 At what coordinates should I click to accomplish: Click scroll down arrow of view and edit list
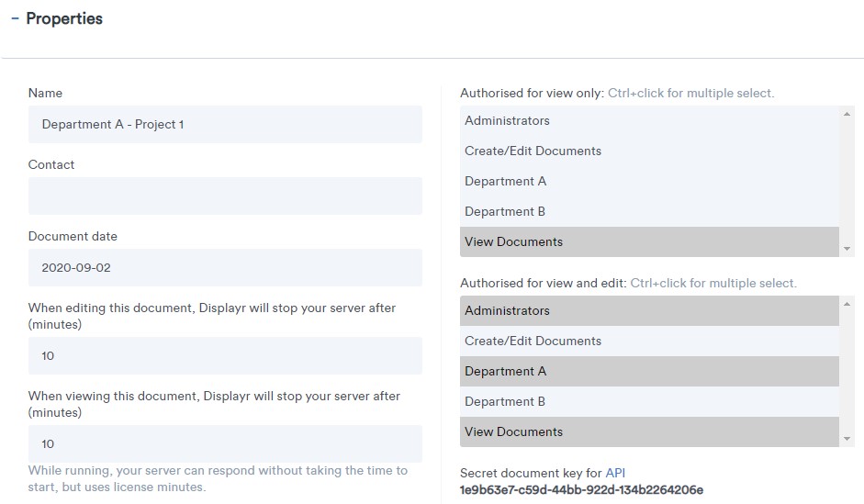point(847,439)
